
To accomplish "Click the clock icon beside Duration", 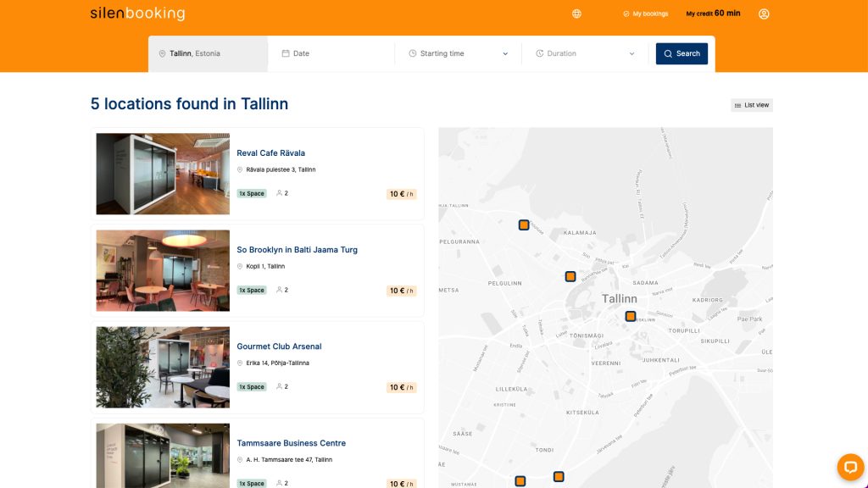I will (x=539, y=53).
